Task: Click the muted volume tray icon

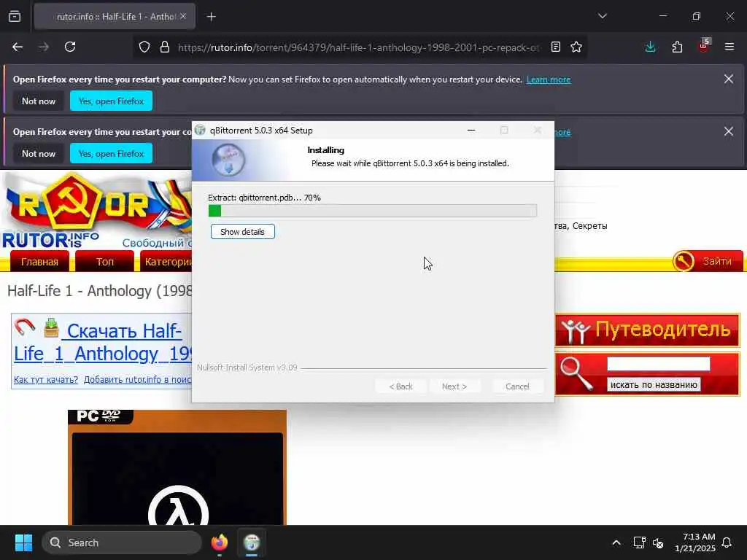Action: point(658,542)
